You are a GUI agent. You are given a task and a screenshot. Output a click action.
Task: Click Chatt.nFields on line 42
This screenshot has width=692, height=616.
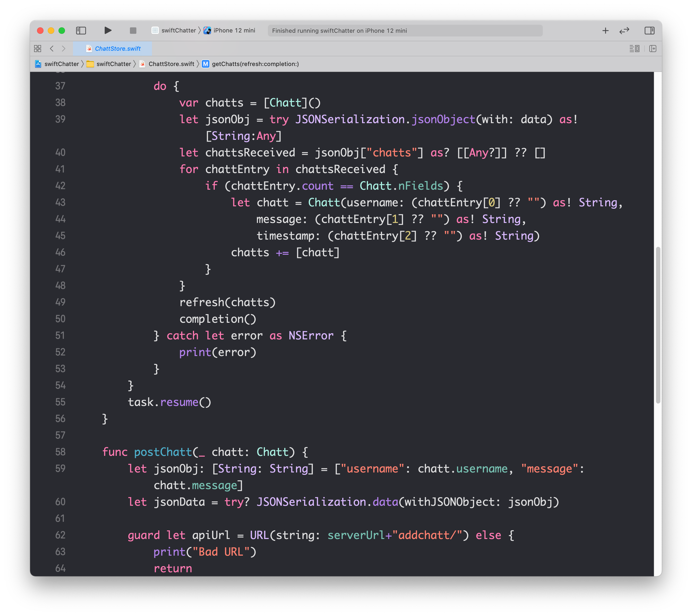pos(401,186)
